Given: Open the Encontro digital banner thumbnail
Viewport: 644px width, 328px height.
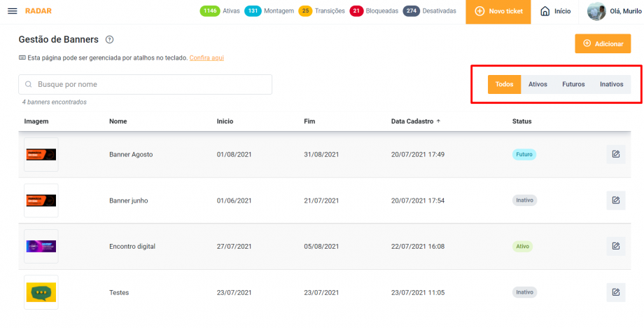Looking at the screenshot, I should tap(41, 246).
